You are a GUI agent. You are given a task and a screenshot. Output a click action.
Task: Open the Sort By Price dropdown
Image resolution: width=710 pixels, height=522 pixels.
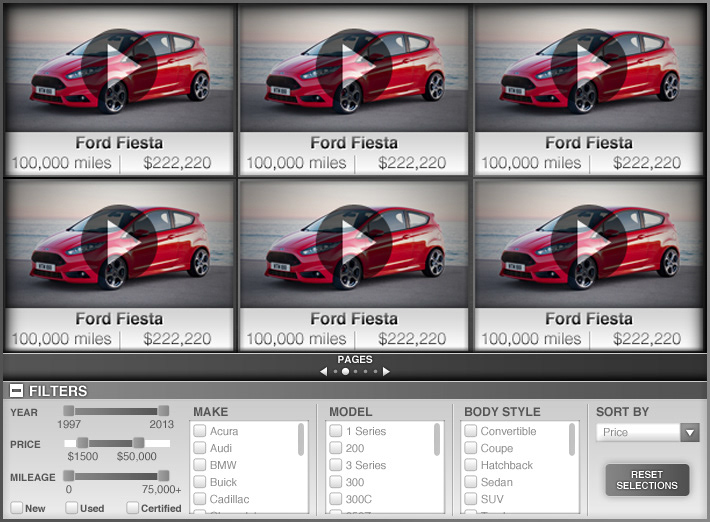click(x=648, y=432)
